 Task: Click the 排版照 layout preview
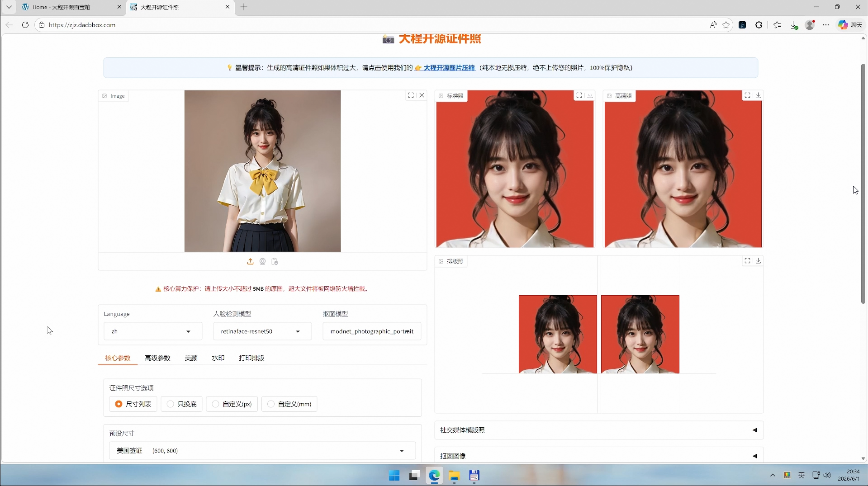click(599, 335)
